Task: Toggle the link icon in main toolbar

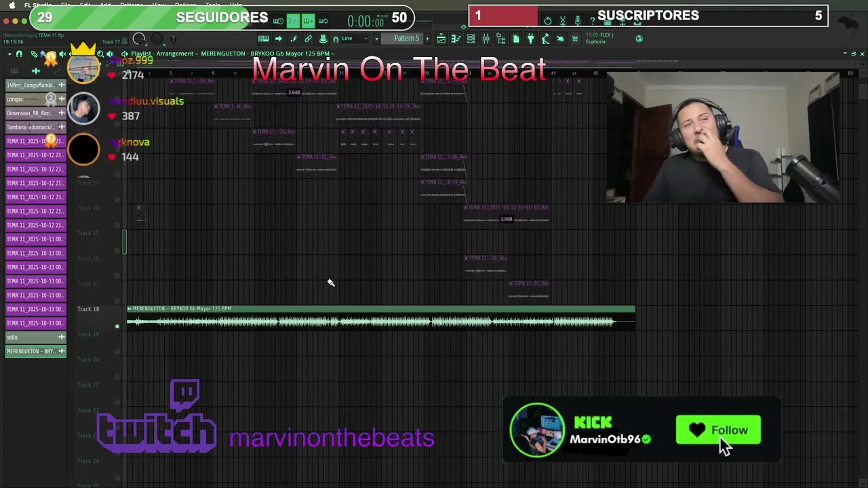Action: [308, 39]
